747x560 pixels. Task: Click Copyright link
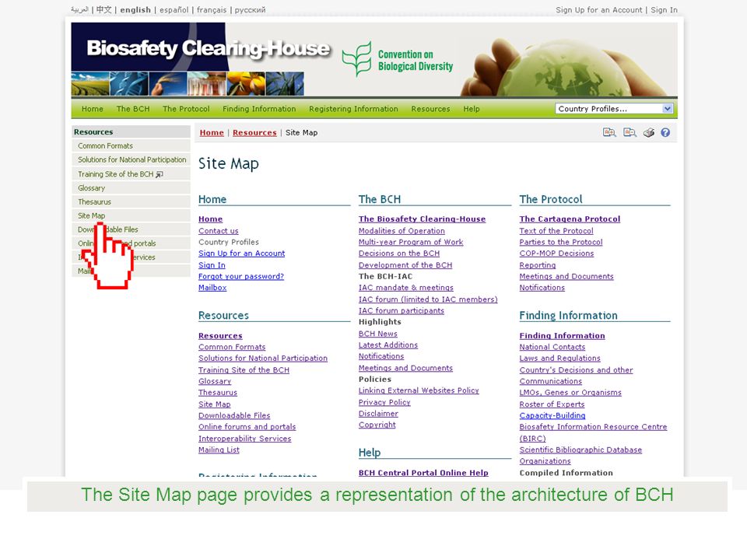(377, 425)
